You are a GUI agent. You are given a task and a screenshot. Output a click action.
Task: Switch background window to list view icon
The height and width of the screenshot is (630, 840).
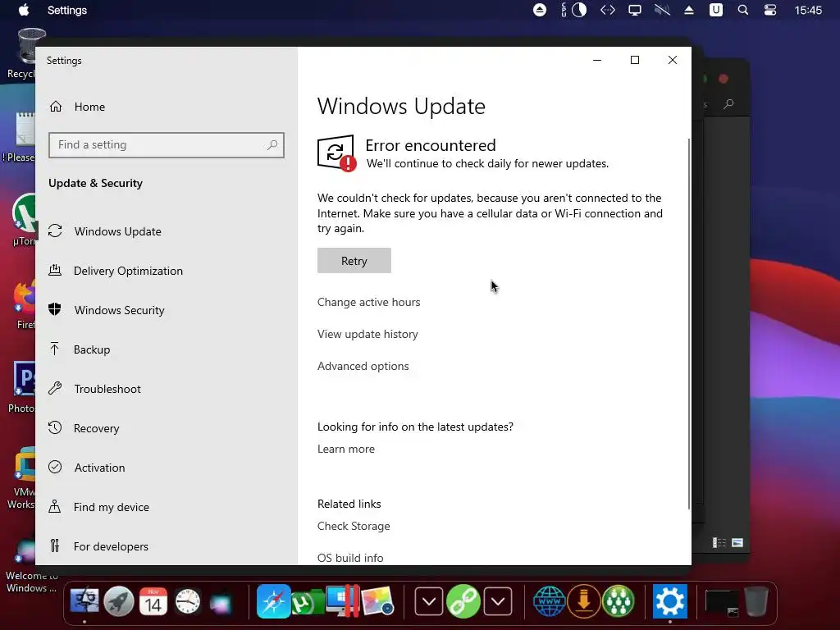[719, 543]
